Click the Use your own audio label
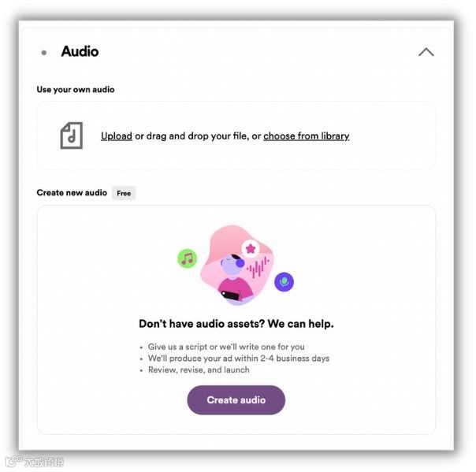 [76, 90]
